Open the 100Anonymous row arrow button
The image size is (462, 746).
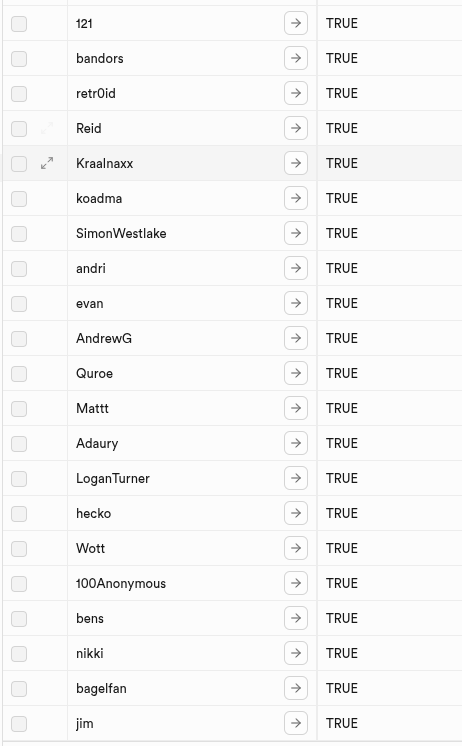click(x=295, y=583)
